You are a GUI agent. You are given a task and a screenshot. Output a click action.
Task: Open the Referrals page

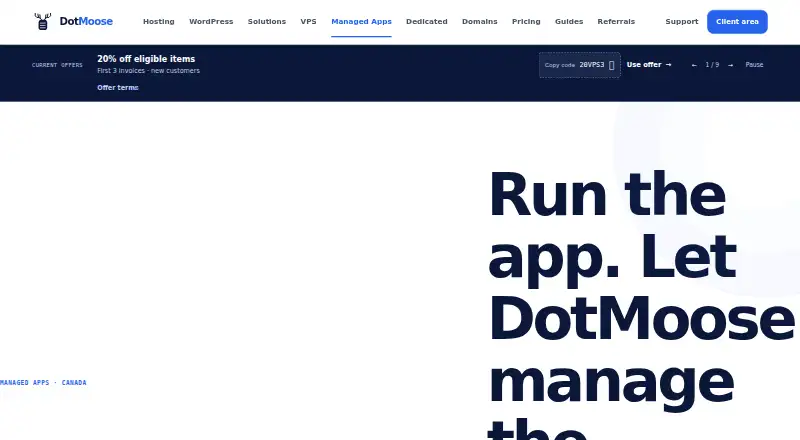[616, 21]
